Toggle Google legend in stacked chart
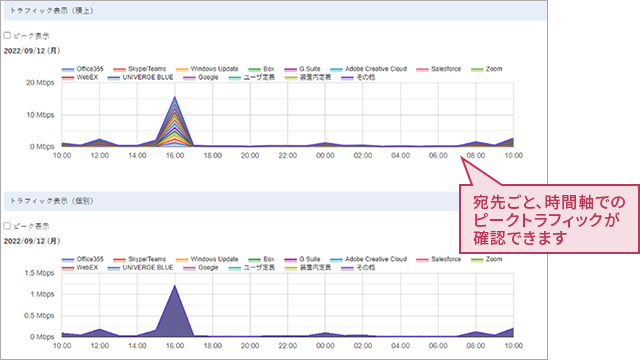640x360 pixels. [x=201, y=77]
